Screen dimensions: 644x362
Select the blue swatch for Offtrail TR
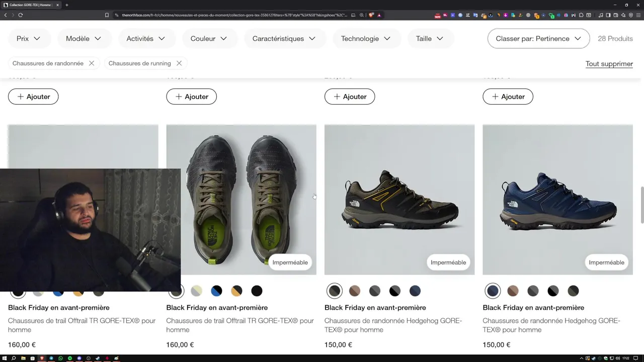(216, 291)
